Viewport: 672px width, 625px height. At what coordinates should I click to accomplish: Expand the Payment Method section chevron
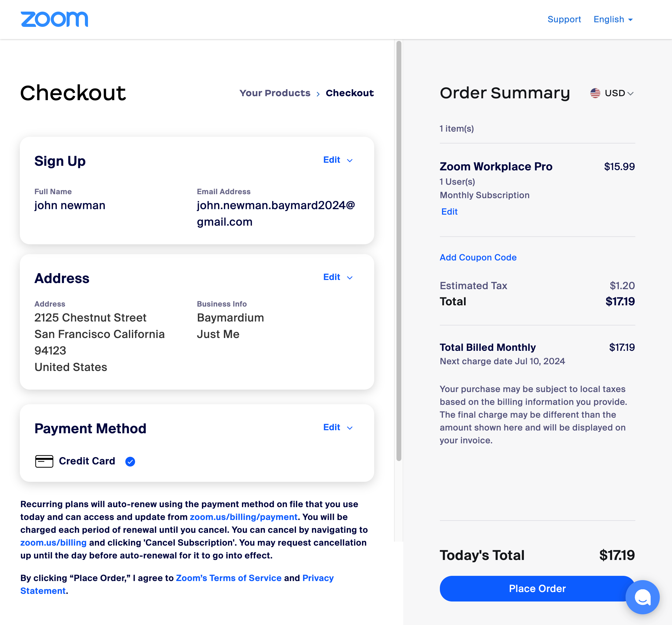pyautogui.click(x=350, y=428)
